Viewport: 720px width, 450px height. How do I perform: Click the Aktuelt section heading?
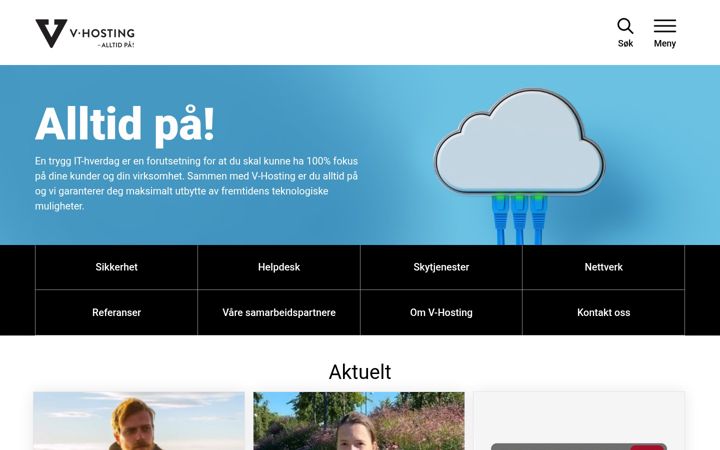point(360,372)
